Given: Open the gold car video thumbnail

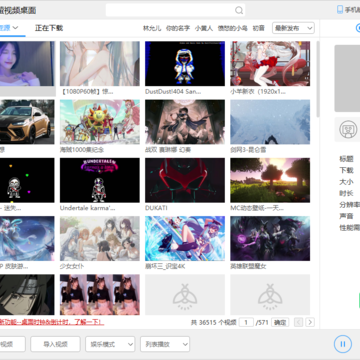Looking at the screenshot, I should (27, 122).
